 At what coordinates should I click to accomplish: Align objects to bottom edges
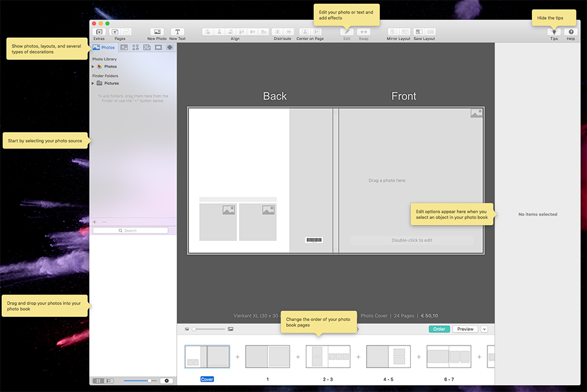coord(264,32)
